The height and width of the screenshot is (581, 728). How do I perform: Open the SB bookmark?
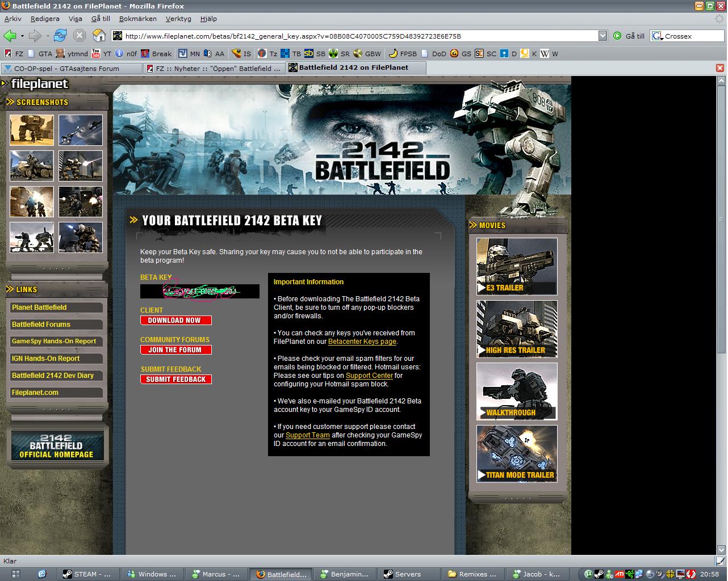(315, 54)
